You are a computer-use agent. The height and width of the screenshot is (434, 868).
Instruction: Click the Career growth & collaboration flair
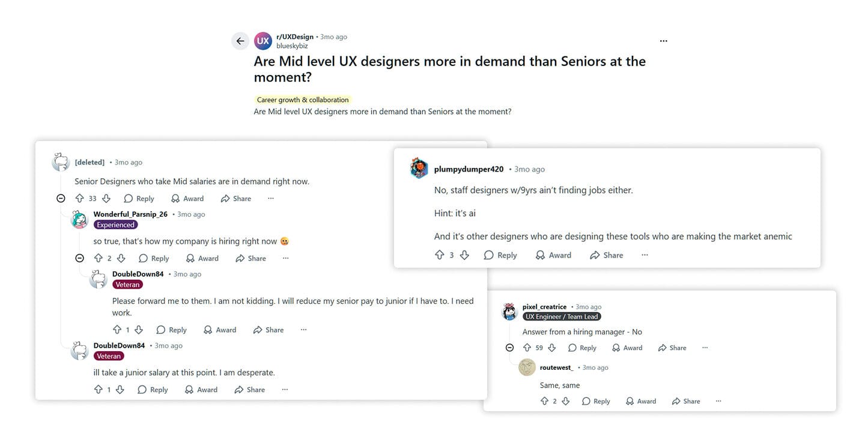click(302, 99)
